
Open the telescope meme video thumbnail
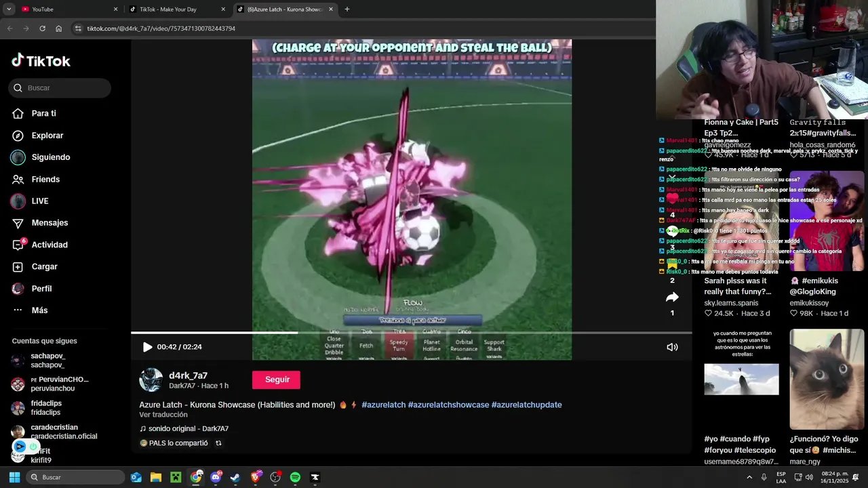pos(741,380)
